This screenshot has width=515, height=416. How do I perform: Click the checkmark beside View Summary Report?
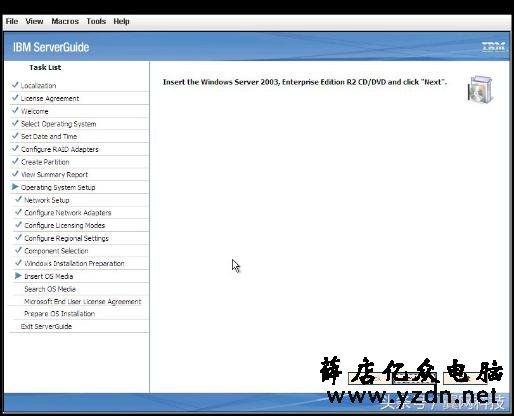point(15,174)
